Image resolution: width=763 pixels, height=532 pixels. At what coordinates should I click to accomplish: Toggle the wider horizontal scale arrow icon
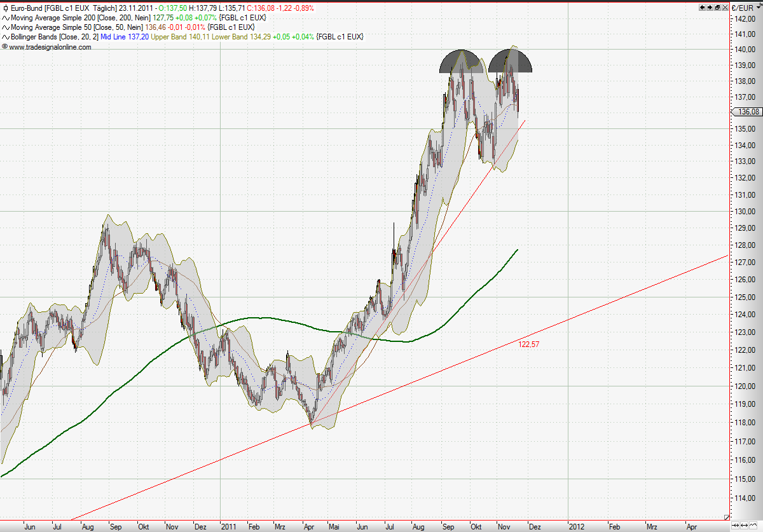click(744, 525)
